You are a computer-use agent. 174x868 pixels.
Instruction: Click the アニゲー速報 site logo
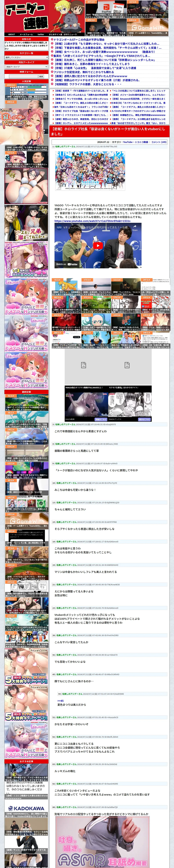click(x=26, y=16)
